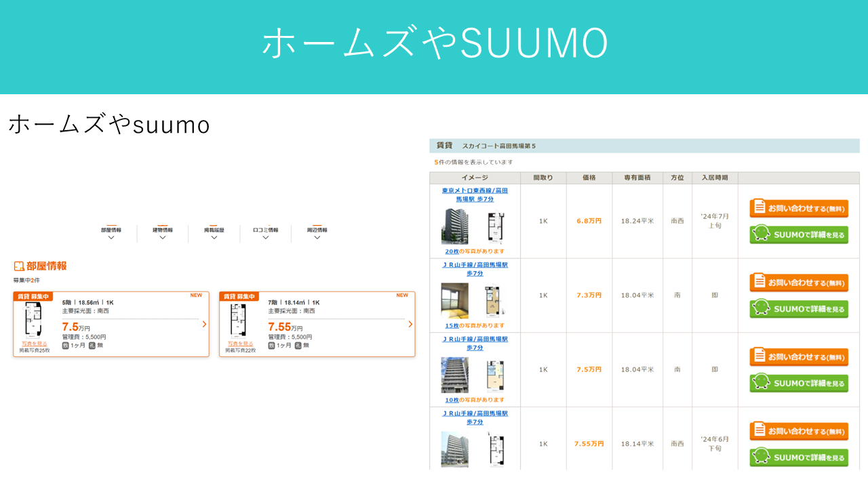View building photo thumbnail in the 6.8万円 row
This screenshot has width=868, height=488.
pyautogui.click(x=454, y=227)
